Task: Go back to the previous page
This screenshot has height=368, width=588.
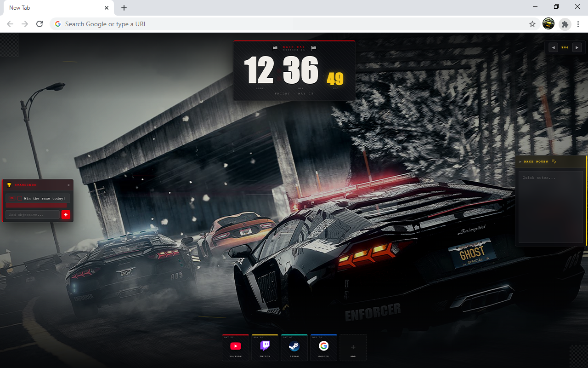Action: [10, 24]
